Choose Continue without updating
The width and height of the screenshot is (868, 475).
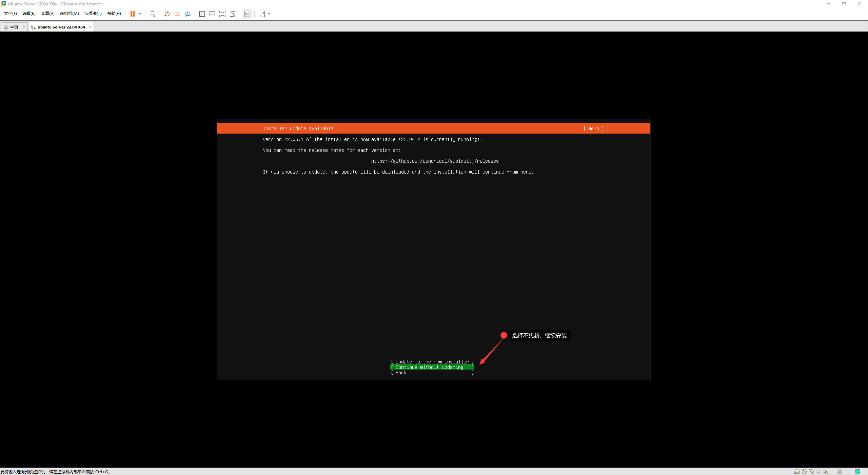click(x=432, y=367)
